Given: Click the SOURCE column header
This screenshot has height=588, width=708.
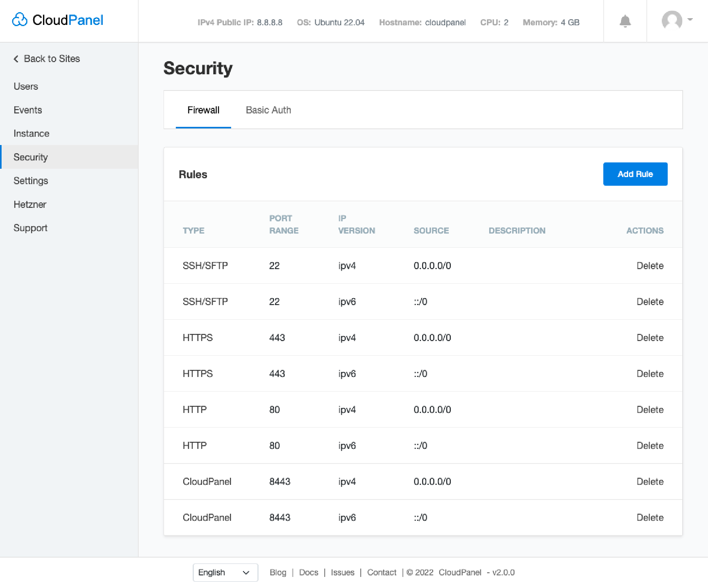Looking at the screenshot, I should [431, 230].
